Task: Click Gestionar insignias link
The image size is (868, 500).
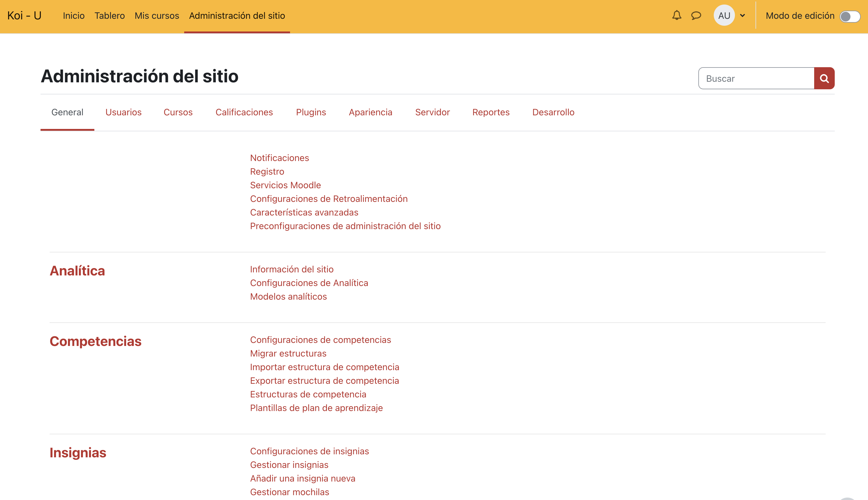Action: click(289, 465)
